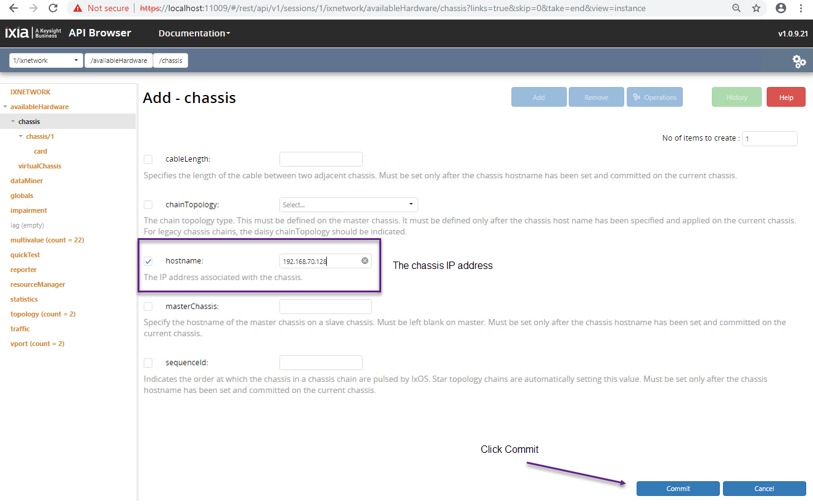Clear hostname field with X icon
Screen dimensions: 813x504
pyautogui.click(x=365, y=261)
